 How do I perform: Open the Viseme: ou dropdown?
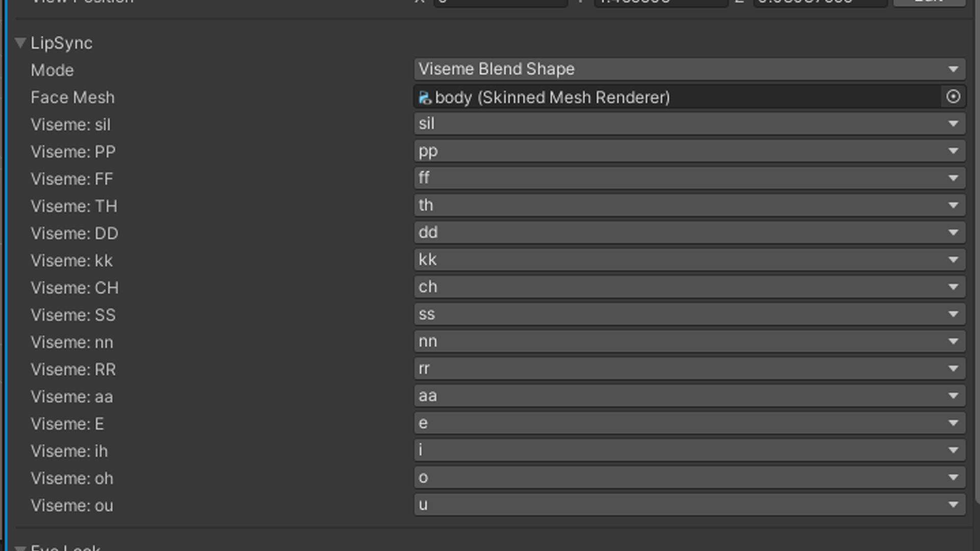689,505
